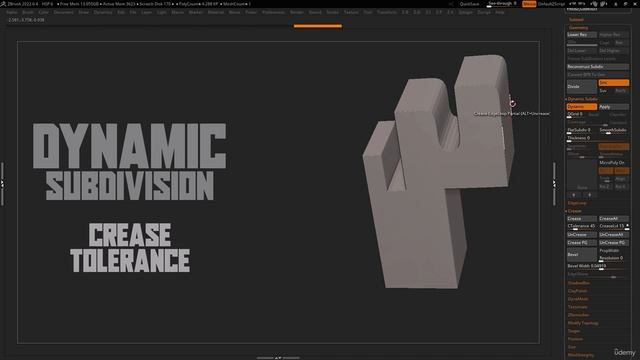The height and width of the screenshot is (360, 640).
Task: Adjust the Bevel Width slider
Action: 598,267
